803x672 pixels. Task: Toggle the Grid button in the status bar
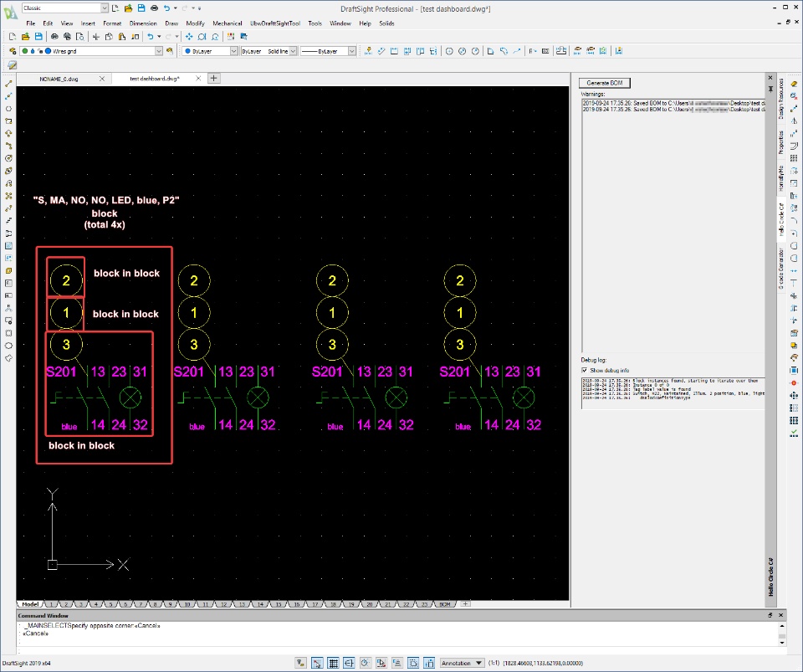tap(333, 663)
